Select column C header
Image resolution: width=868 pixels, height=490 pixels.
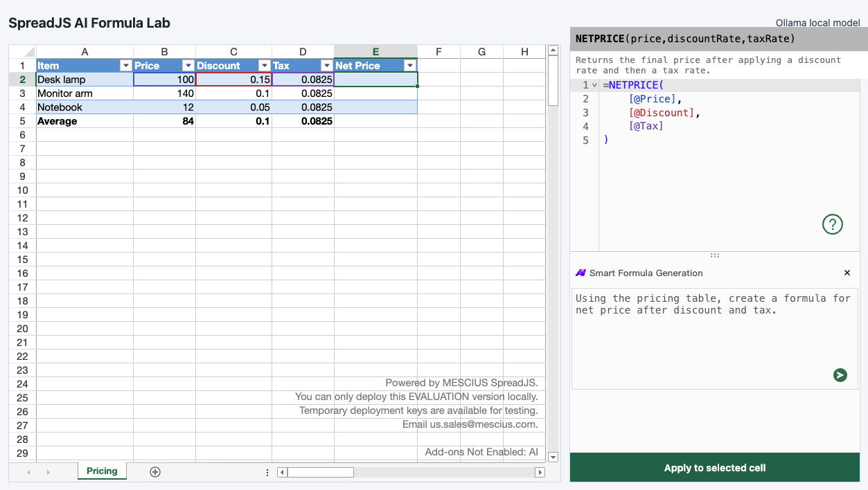[x=233, y=52]
